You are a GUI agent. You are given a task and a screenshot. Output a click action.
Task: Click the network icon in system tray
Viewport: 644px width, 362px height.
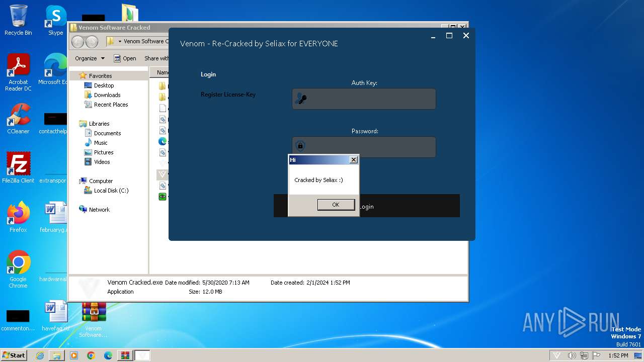click(x=585, y=355)
